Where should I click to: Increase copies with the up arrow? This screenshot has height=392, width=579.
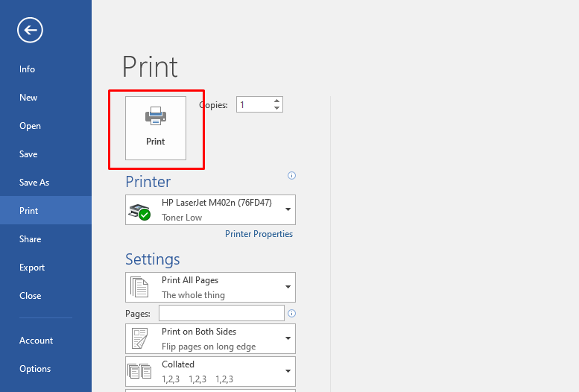277,101
